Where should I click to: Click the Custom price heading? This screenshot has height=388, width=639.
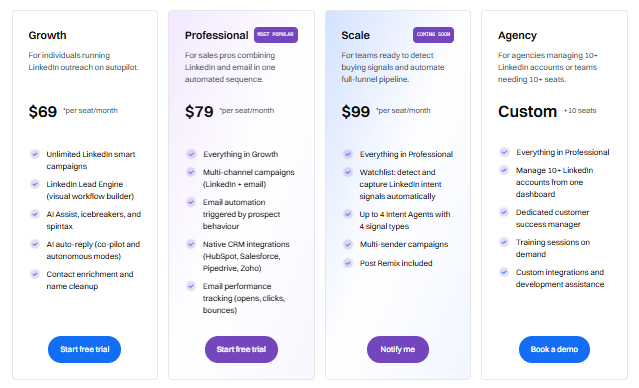[x=527, y=111]
